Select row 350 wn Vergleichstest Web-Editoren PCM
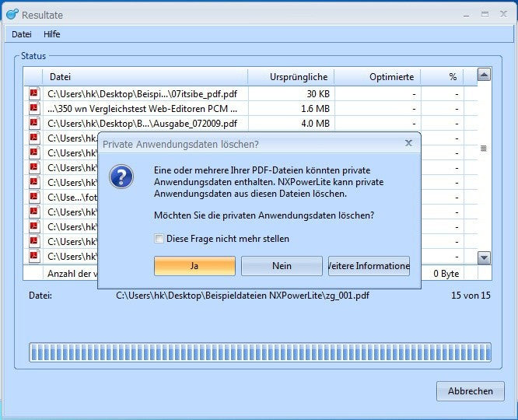Image resolution: width=518 pixels, height=420 pixels. tap(251, 109)
